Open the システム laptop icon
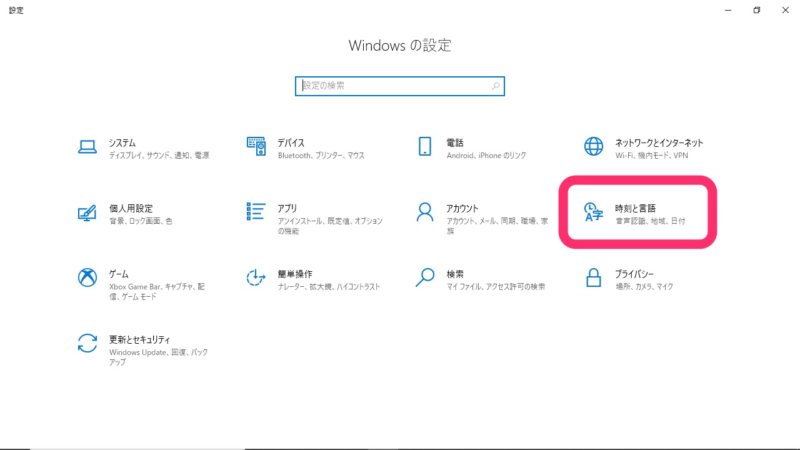 click(x=87, y=147)
